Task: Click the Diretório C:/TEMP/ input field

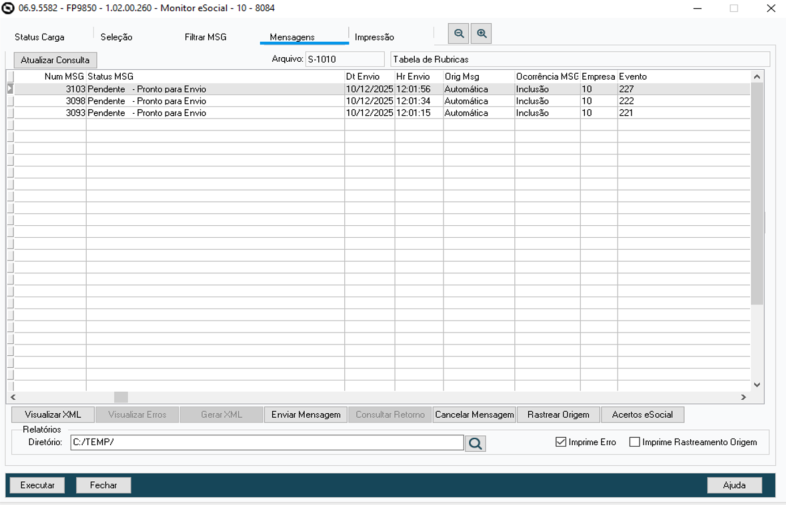Action: click(267, 442)
